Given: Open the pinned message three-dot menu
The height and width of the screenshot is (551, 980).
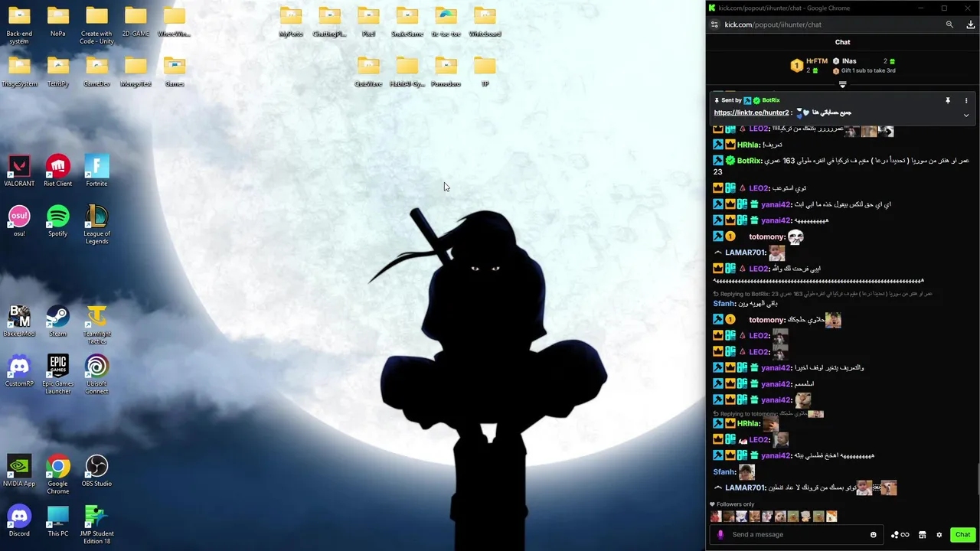Looking at the screenshot, I should point(966,100).
